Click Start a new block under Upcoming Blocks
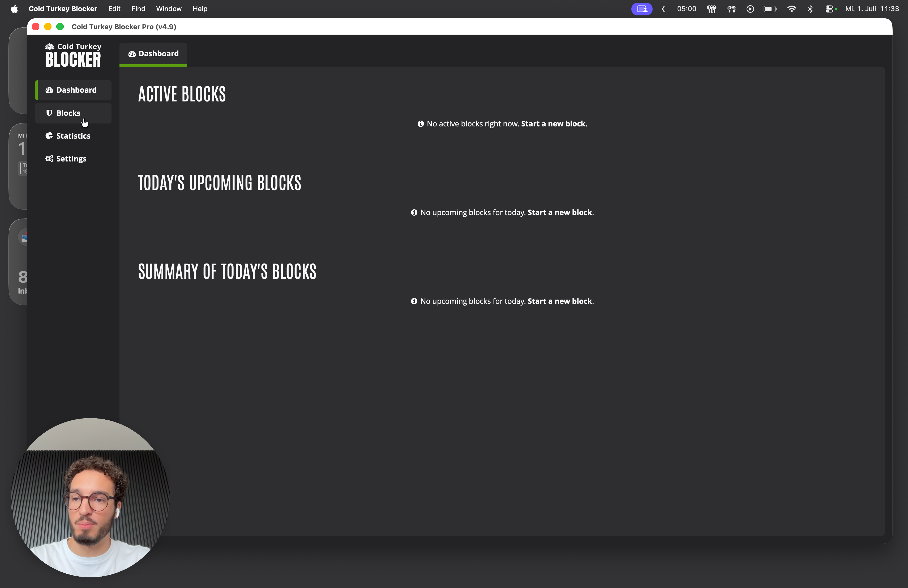908x588 pixels. pos(560,212)
